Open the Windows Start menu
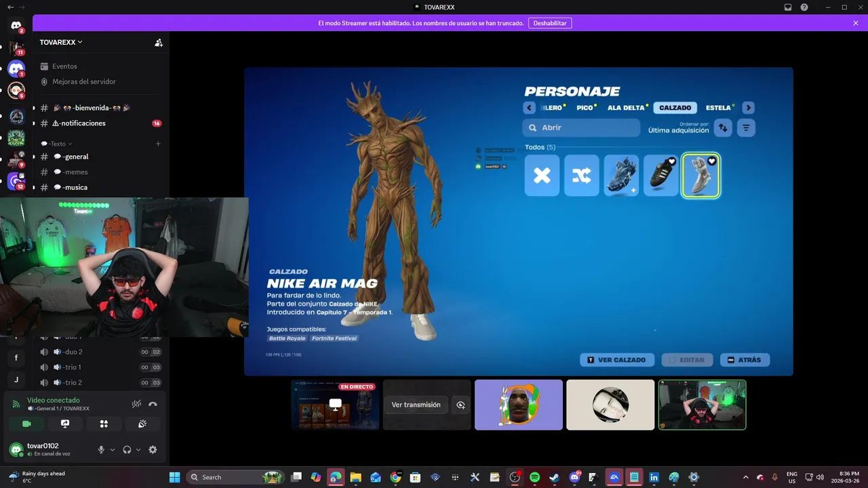The height and width of the screenshot is (488, 868). [174, 477]
